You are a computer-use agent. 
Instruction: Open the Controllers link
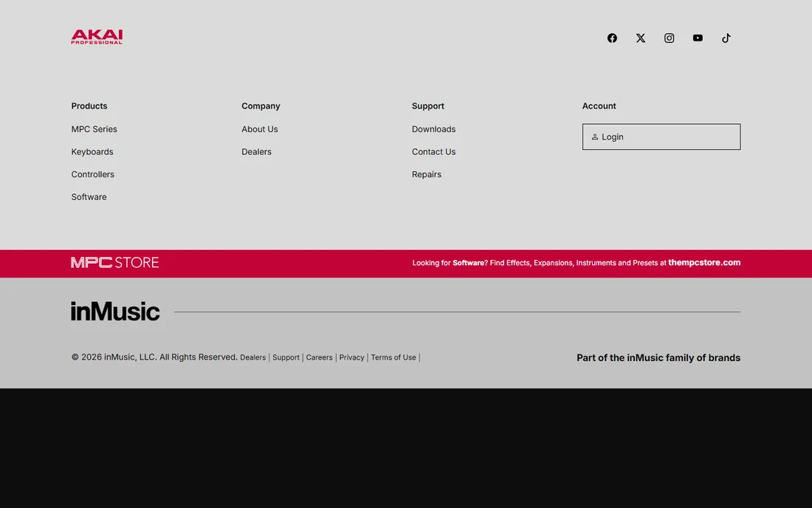pos(93,174)
